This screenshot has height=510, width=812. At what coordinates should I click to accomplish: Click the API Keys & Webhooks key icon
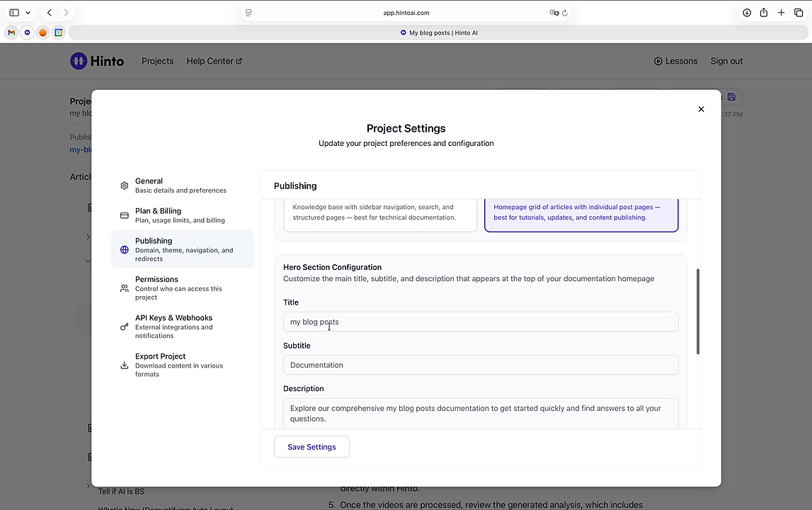tap(125, 327)
